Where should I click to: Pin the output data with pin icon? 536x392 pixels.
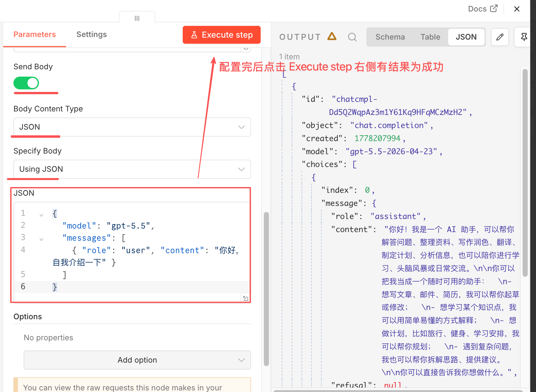[524, 37]
